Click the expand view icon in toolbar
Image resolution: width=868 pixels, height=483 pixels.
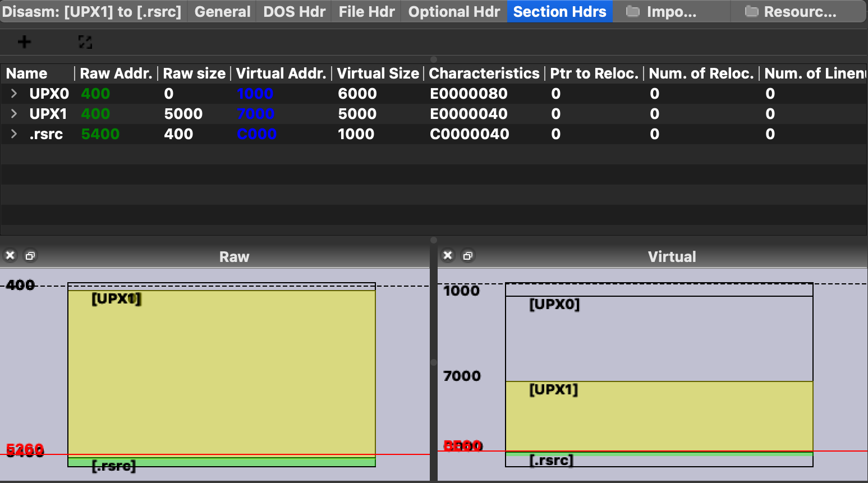click(x=85, y=42)
